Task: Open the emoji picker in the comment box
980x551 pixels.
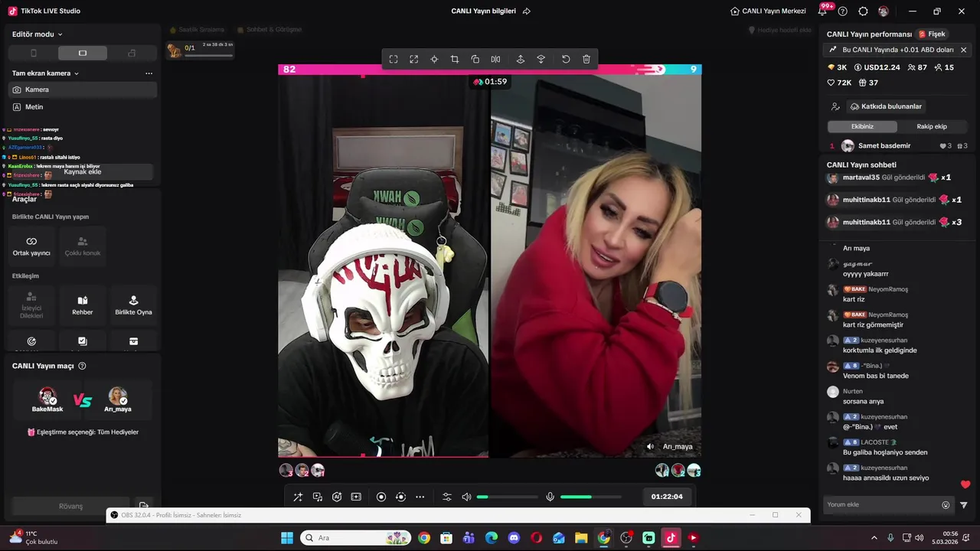Action: (x=946, y=505)
